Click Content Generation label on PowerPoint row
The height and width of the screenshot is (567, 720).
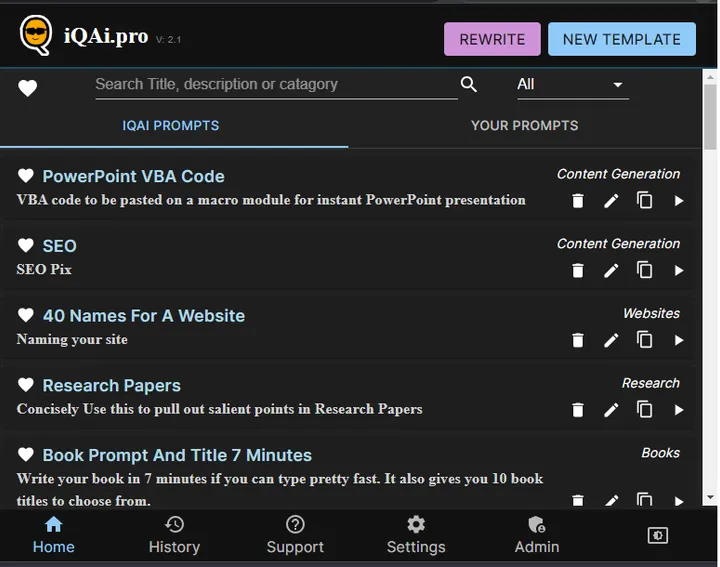(x=618, y=174)
